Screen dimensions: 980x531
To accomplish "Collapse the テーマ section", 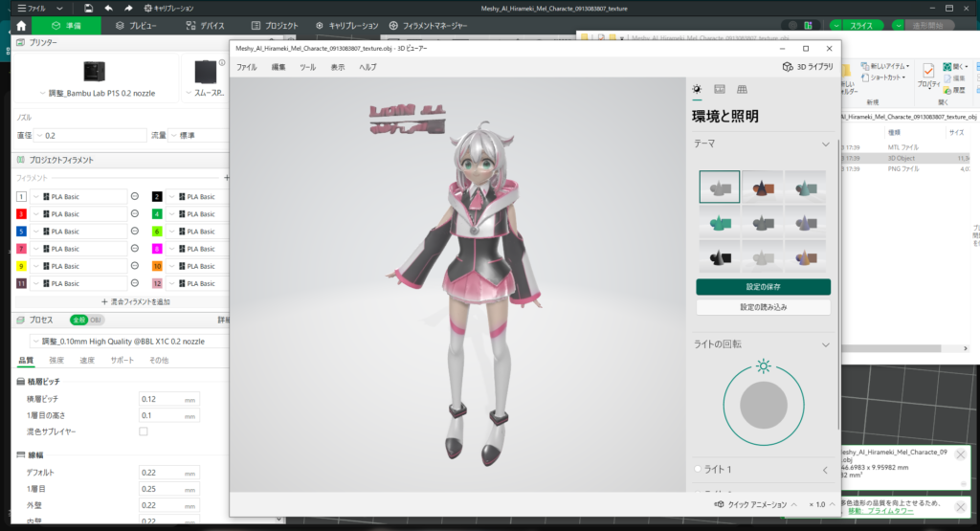I will [826, 144].
